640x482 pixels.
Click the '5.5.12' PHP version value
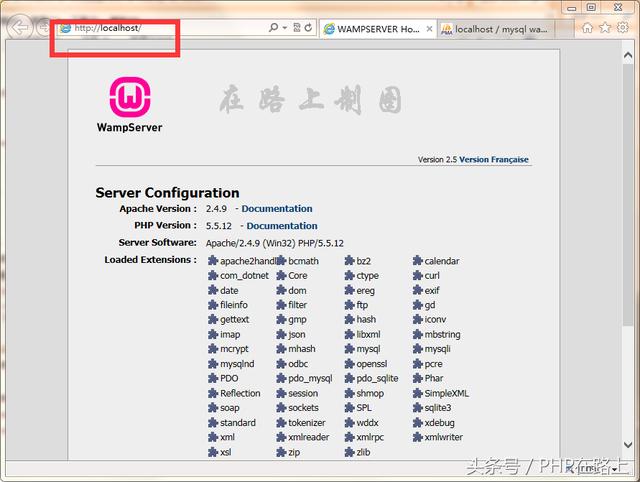point(218,226)
